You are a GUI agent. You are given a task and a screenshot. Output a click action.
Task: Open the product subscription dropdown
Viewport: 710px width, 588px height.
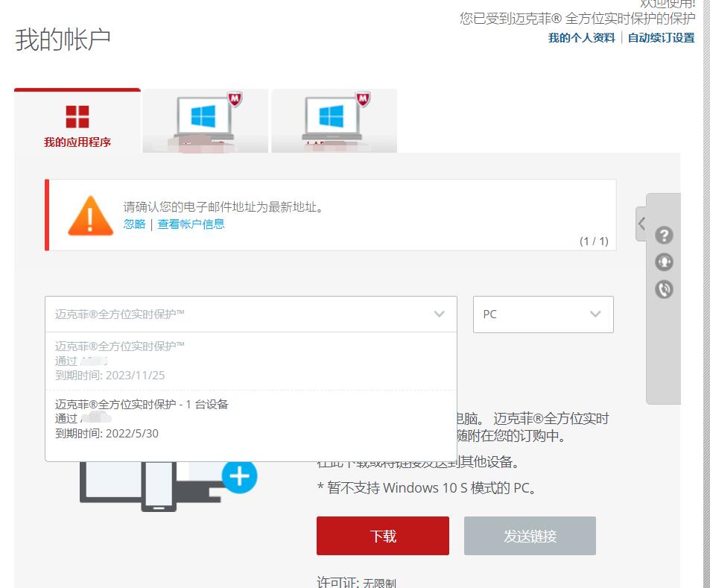(251, 314)
